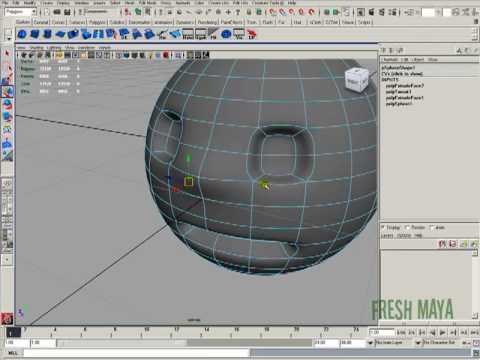
Task: Select the Render layer radio button
Action: [407, 227]
